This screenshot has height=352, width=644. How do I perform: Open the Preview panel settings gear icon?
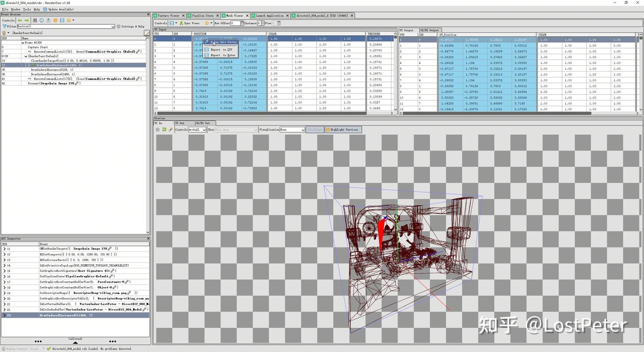[158, 130]
